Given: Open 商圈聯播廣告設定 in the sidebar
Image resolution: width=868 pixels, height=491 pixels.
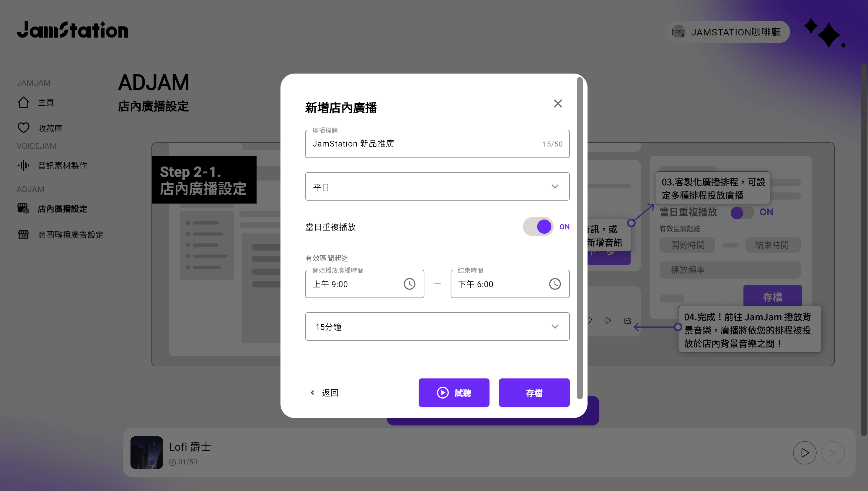Looking at the screenshot, I should point(71,235).
